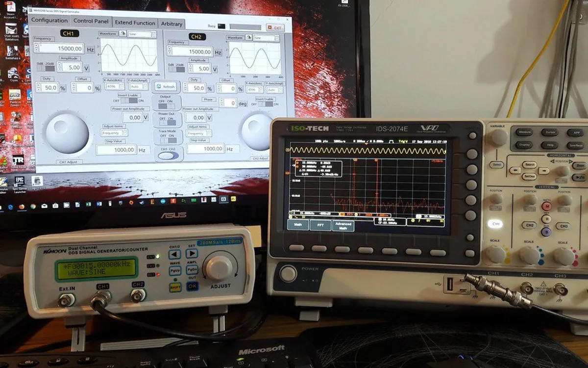Flip the CH1 CH2 selector switch

pyautogui.click(x=168, y=156)
